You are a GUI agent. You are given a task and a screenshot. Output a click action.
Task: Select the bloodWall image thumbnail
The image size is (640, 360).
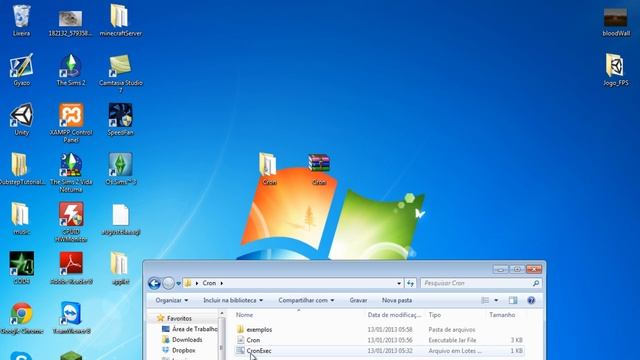(x=616, y=22)
